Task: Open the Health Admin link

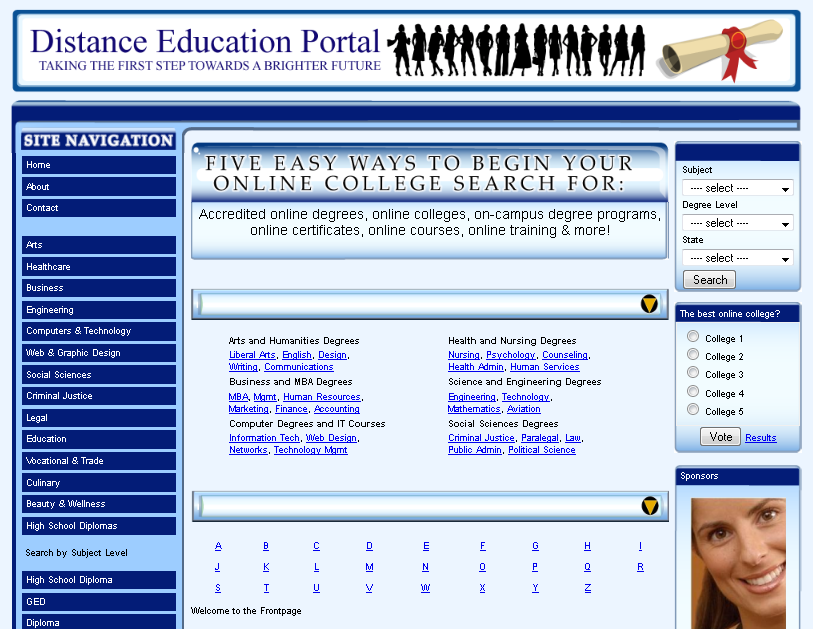Action: tap(475, 367)
